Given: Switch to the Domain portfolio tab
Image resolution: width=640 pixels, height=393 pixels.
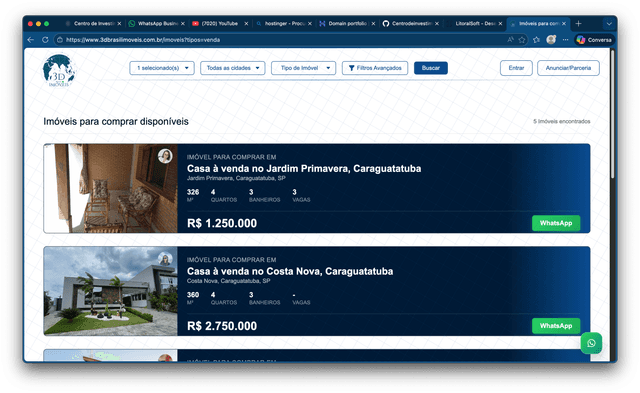Looking at the screenshot, I should coord(347,24).
